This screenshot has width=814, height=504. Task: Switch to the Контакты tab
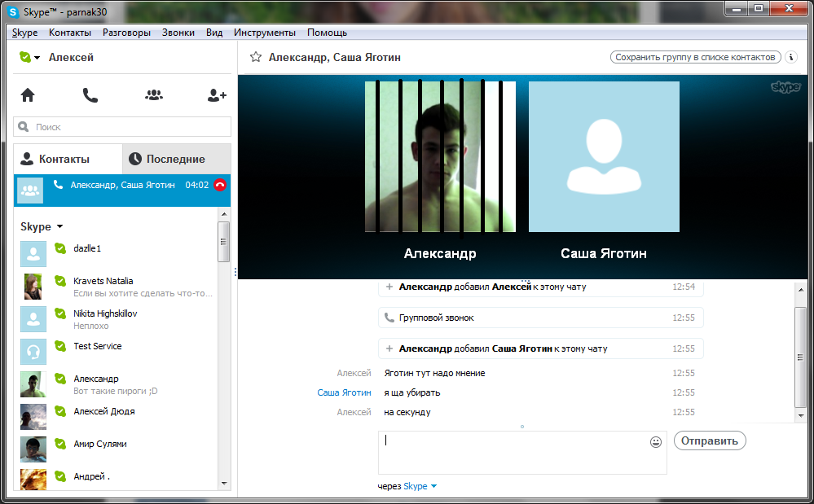(68, 160)
